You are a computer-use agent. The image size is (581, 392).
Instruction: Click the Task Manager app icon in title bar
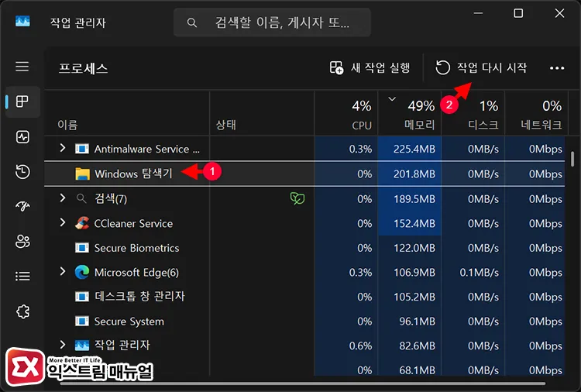(x=22, y=22)
